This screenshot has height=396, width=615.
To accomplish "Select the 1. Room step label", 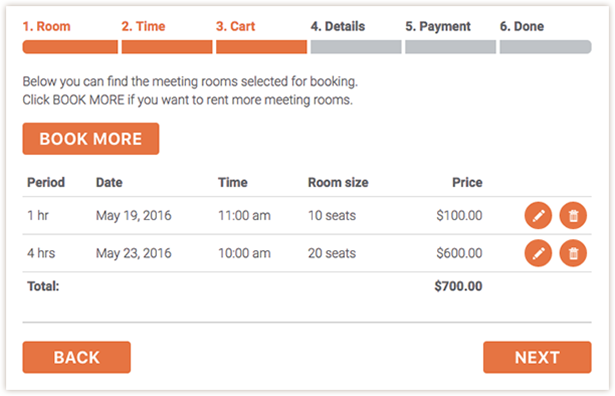I will (x=46, y=27).
